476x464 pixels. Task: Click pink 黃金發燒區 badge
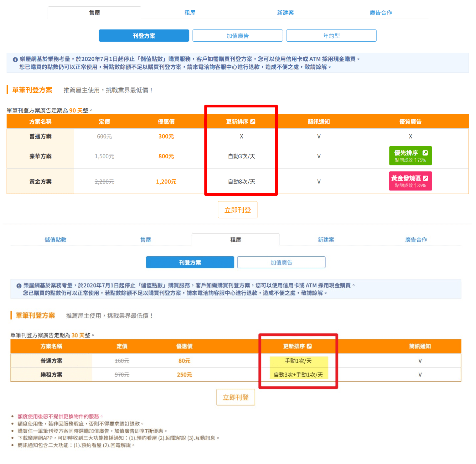coord(410,181)
